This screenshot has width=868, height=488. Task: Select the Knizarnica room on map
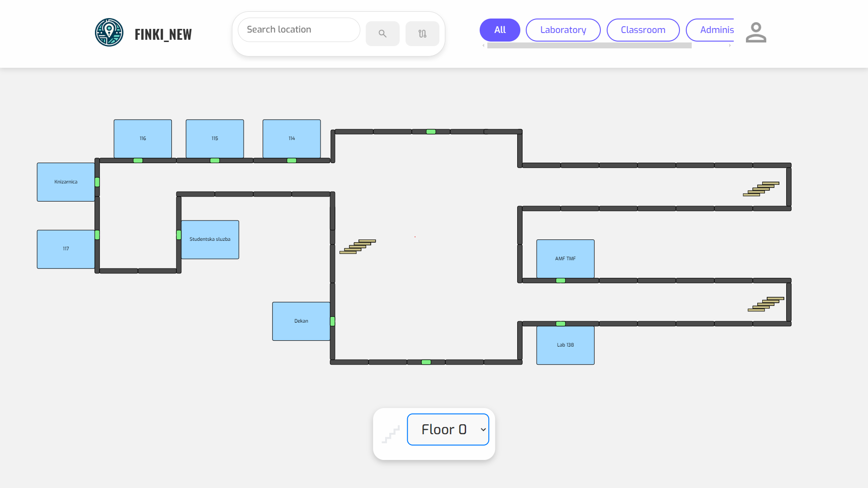[66, 182]
